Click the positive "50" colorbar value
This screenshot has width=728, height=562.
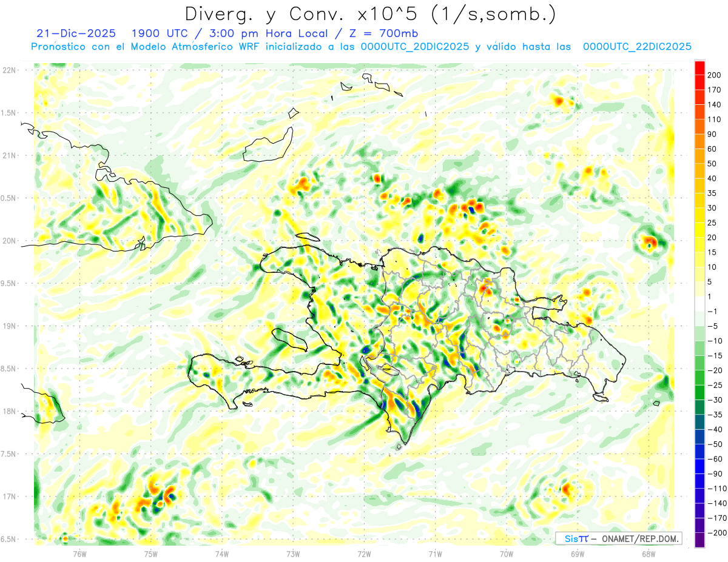coord(713,164)
